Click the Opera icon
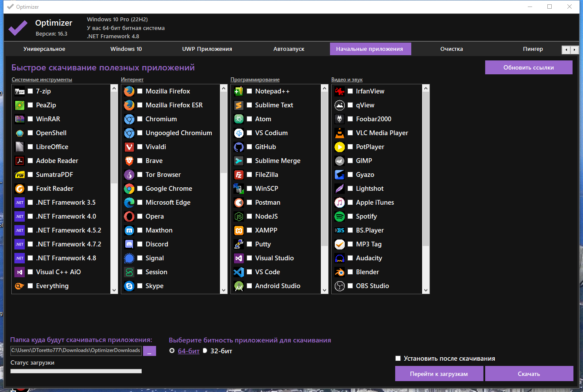The height and width of the screenshot is (392, 583). click(129, 216)
